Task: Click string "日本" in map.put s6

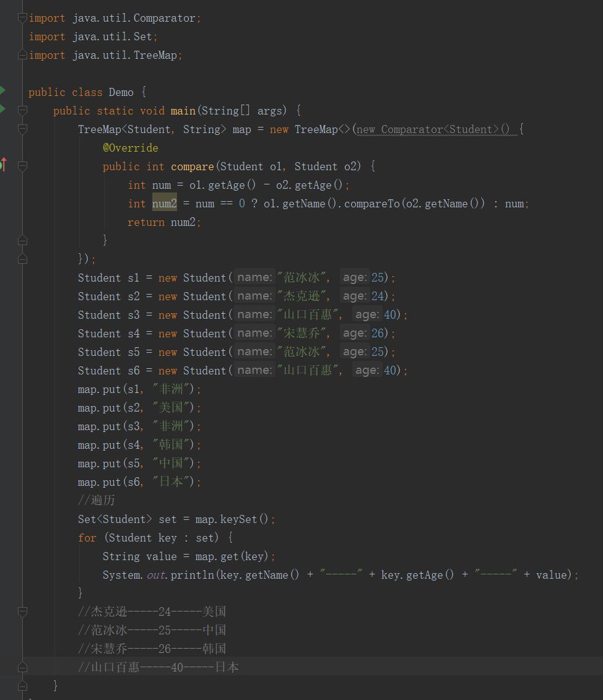Action: click(x=171, y=482)
